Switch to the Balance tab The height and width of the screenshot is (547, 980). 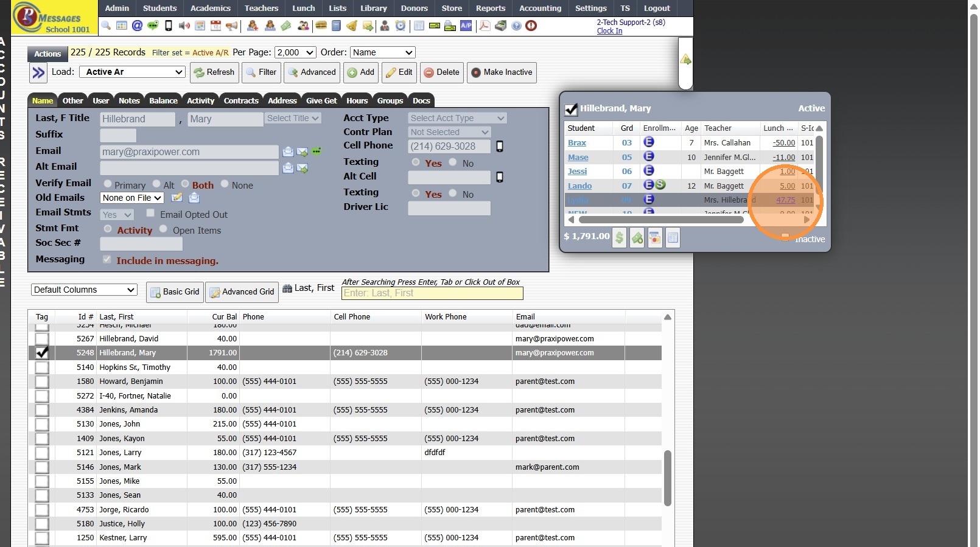164,100
